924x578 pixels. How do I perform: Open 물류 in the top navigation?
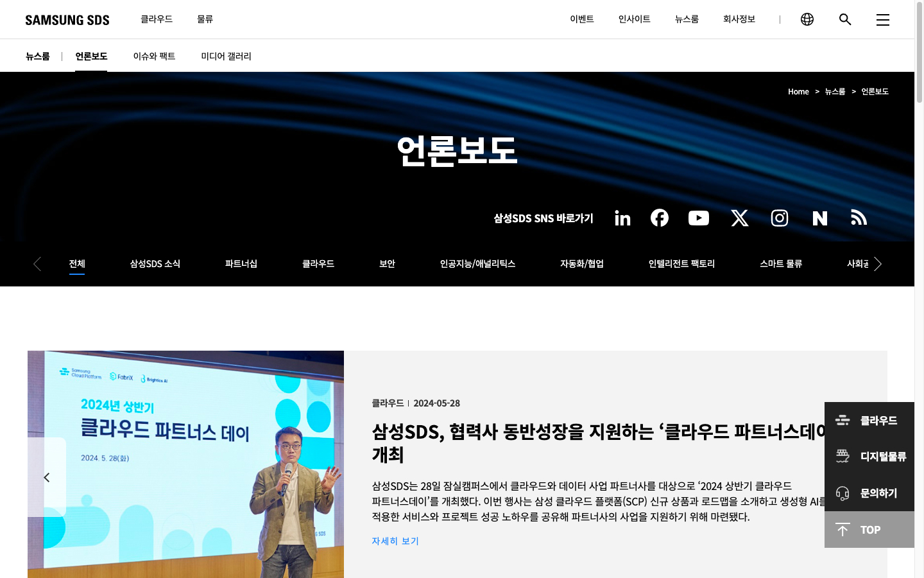pyautogui.click(x=205, y=19)
